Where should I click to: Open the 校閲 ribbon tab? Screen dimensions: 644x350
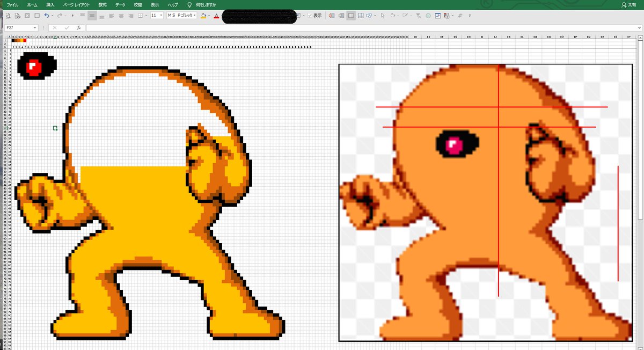coord(138,4)
